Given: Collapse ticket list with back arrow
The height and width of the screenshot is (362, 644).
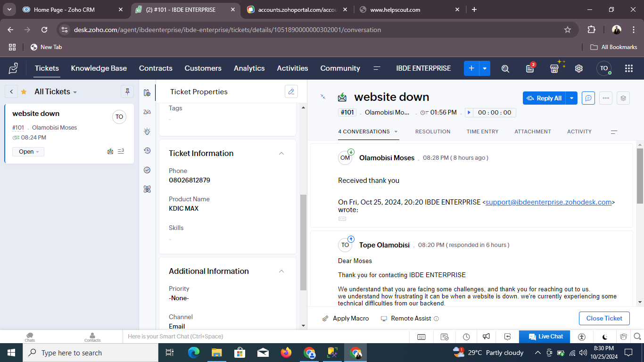Looking at the screenshot, I should point(11,91).
